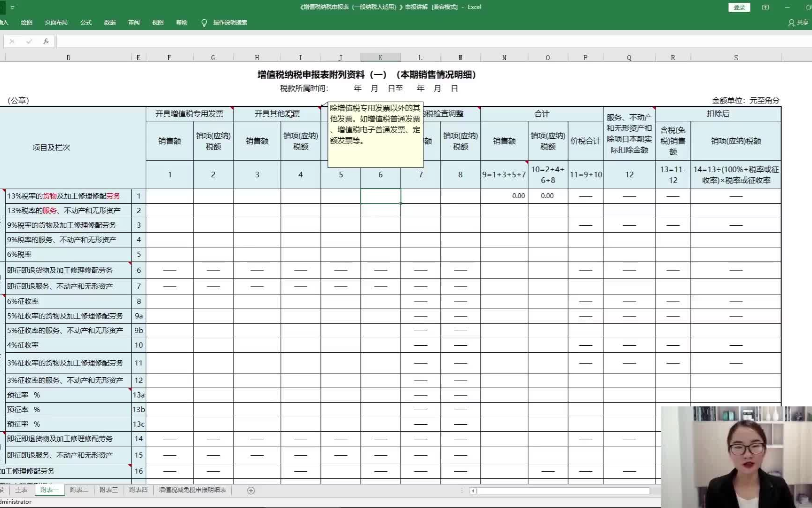Open the 审阅 ribbon tab
The width and height of the screenshot is (812, 508).
click(x=133, y=22)
